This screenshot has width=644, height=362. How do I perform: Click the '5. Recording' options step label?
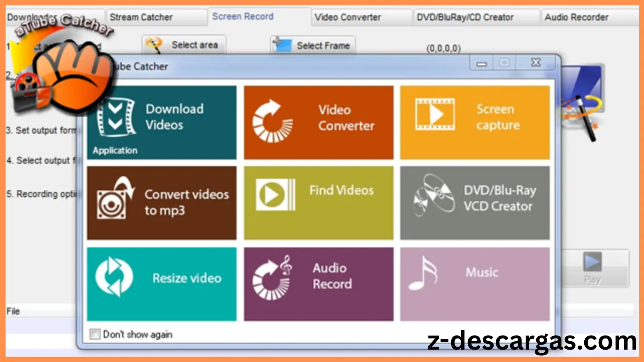coord(42,194)
